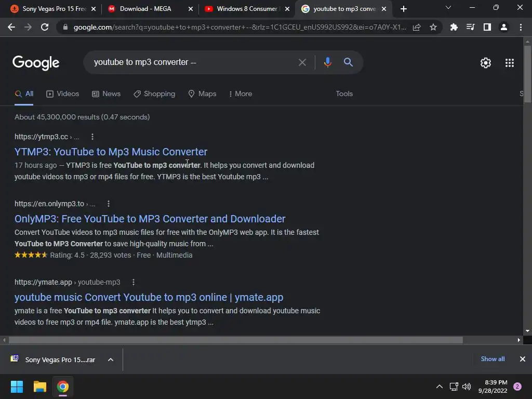This screenshot has width=532, height=399.
Task: Open search Tools options
Action: click(344, 94)
